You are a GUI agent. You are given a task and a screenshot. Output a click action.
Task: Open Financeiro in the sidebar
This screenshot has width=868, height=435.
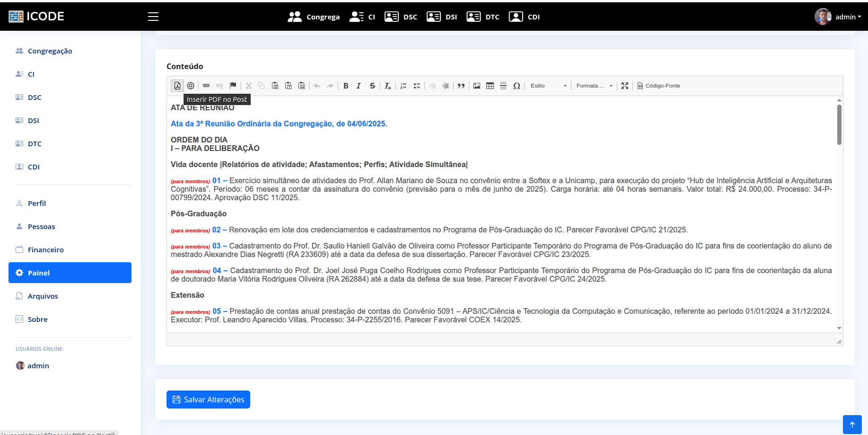tap(45, 249)
